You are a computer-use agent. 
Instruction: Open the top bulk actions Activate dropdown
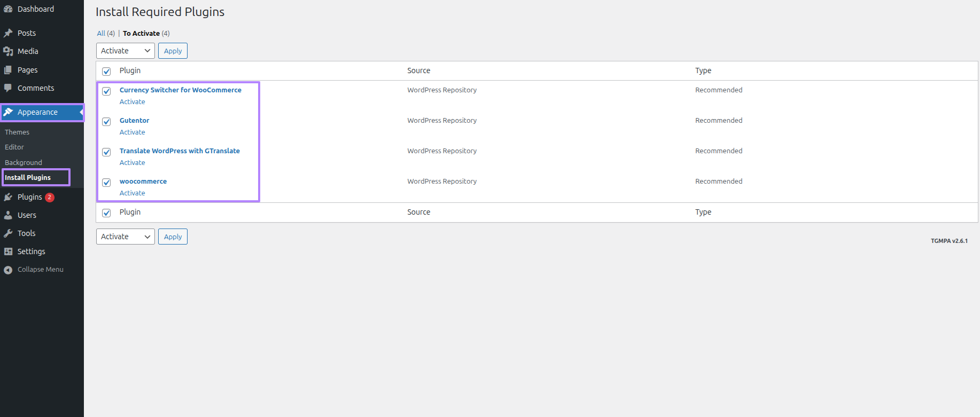pyautogui.click(x=126, y=51)
